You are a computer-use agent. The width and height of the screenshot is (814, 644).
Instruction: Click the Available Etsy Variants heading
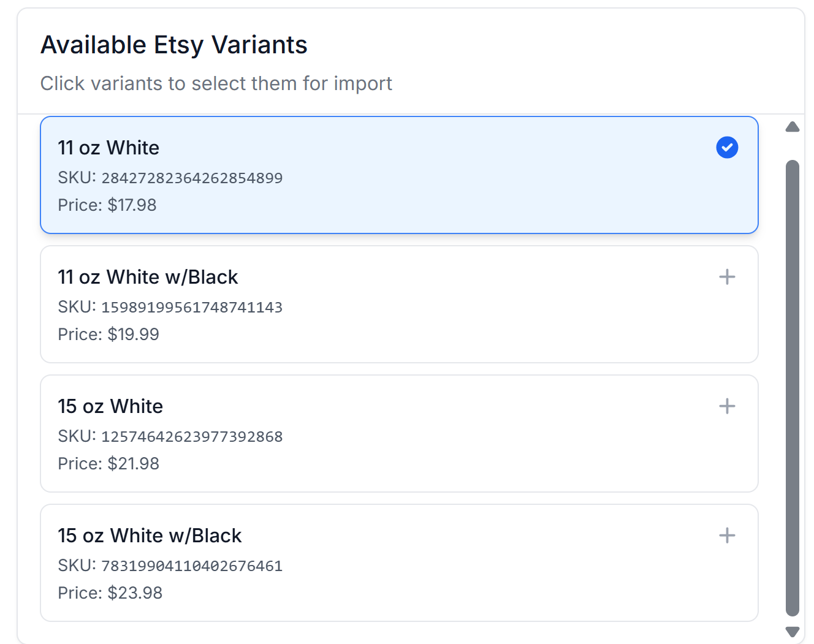(174, 45)
